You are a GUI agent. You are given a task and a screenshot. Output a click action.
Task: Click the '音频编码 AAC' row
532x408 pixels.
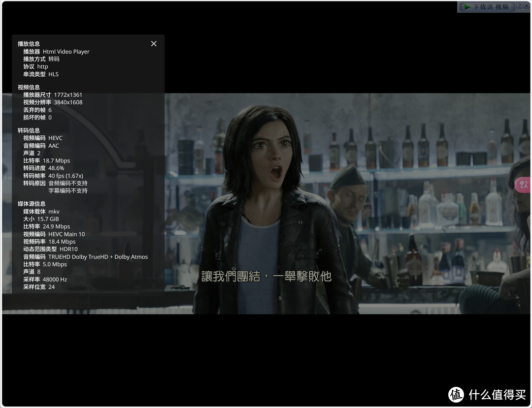tap(41, 146)
